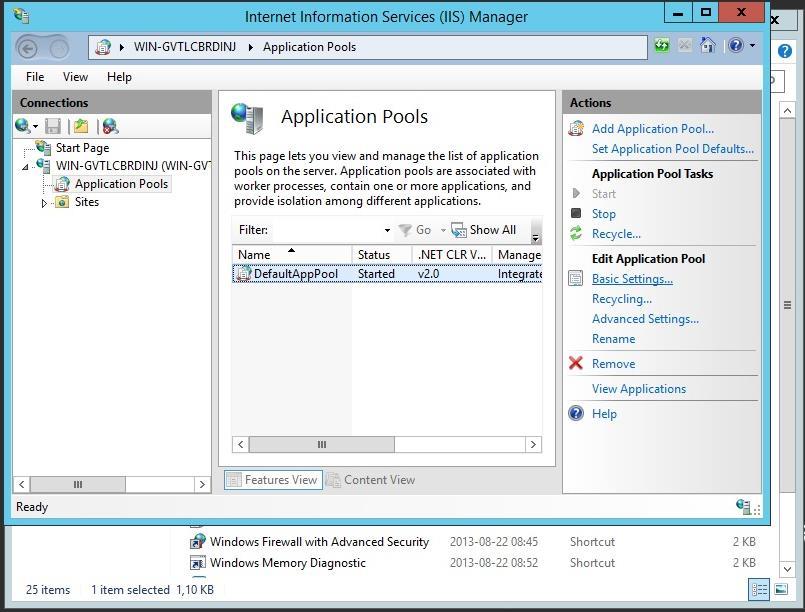The height and width of the screenshot is (612, 805).
Task: Click the Help link in Actions pane
Action: 604,414
